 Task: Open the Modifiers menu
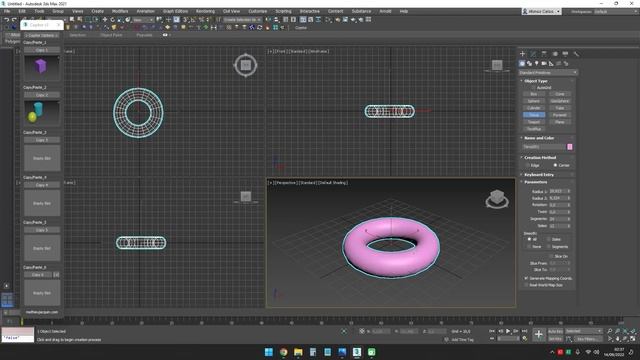(x=120, y=11)
